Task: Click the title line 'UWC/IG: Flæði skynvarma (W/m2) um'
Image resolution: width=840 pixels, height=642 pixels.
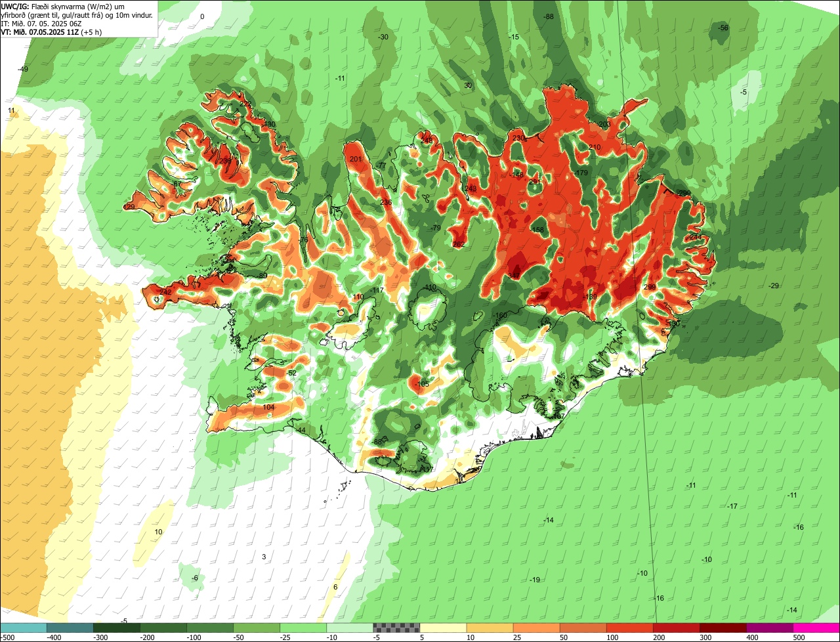Action: 64,6
